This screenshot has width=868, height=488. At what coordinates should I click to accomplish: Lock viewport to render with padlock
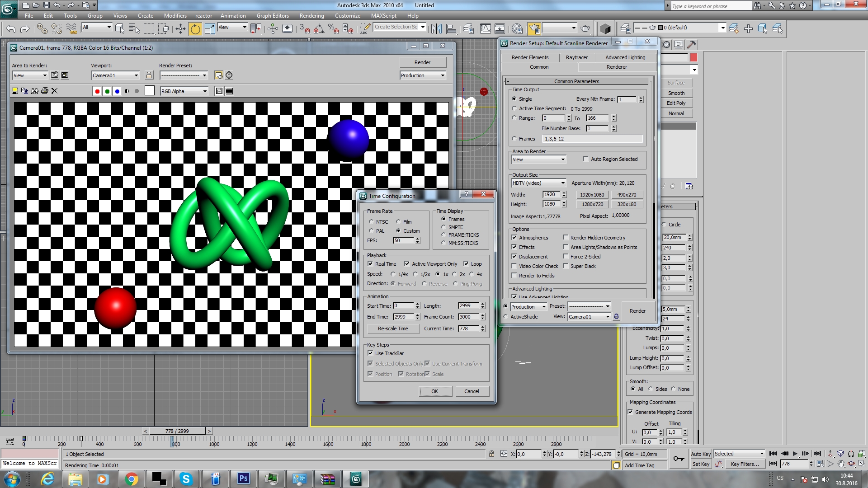[x=149, y=75]
